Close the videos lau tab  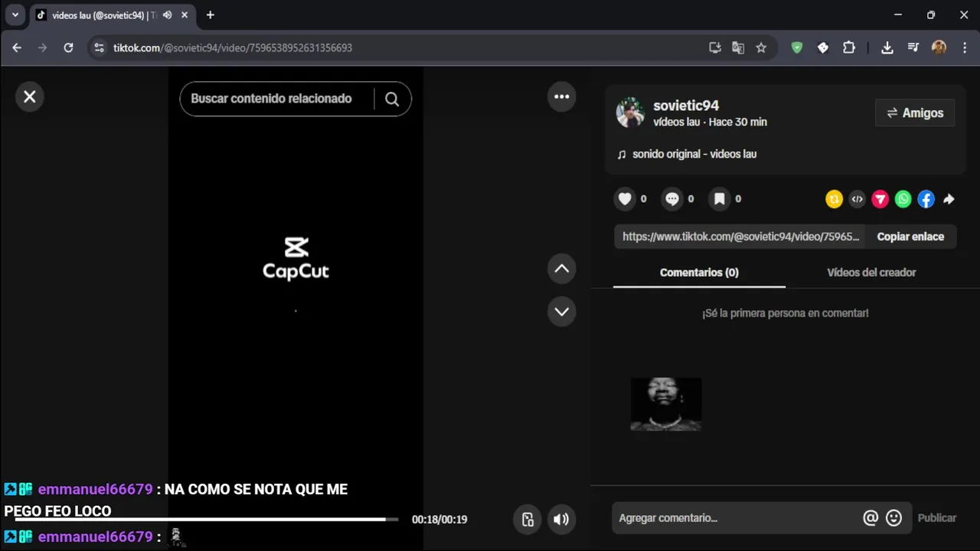(x=185, y=15)
